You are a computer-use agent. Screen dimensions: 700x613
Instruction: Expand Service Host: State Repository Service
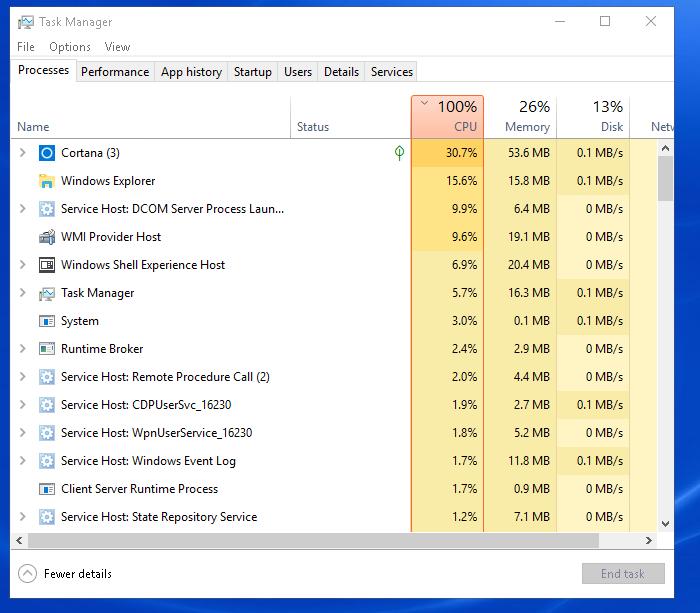pyautogui.click(x=23, y=517)
